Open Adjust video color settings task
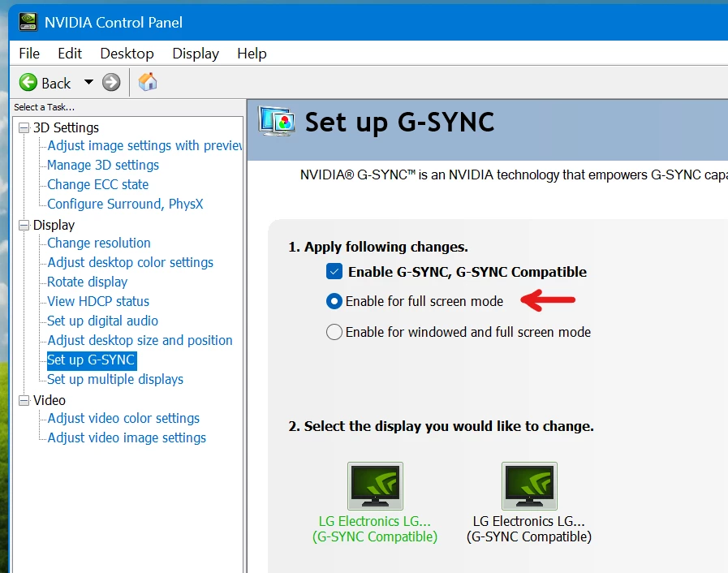 pos(123,418)
